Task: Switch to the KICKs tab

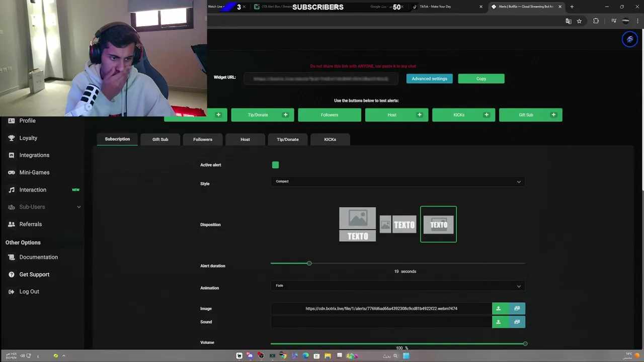Action: tap(330, 139)
